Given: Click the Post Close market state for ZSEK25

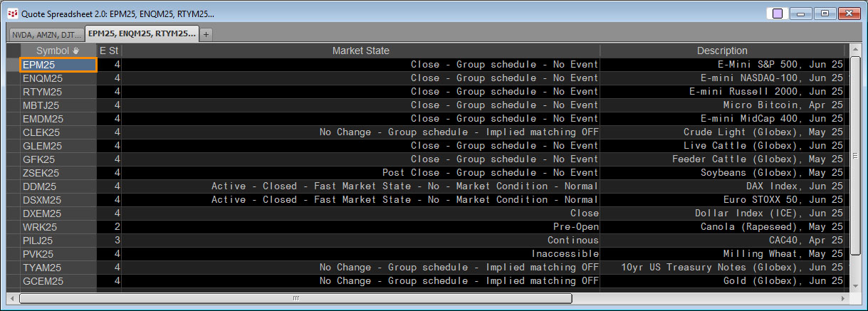Looking at the screenshot, I should 491,173.
